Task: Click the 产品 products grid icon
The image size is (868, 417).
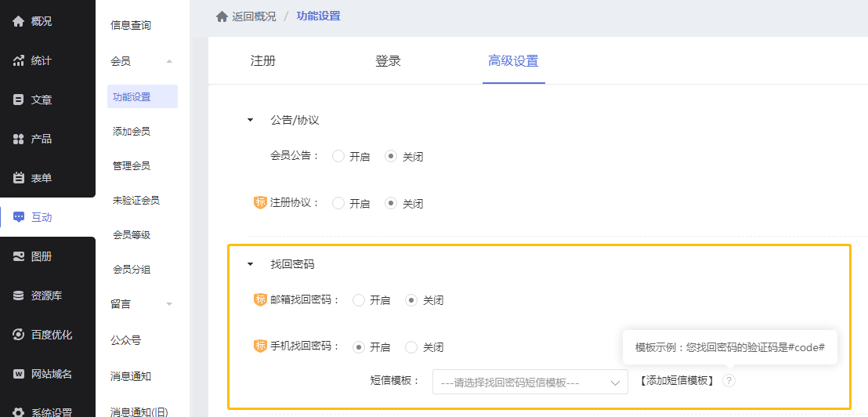Action: (19, 139)
